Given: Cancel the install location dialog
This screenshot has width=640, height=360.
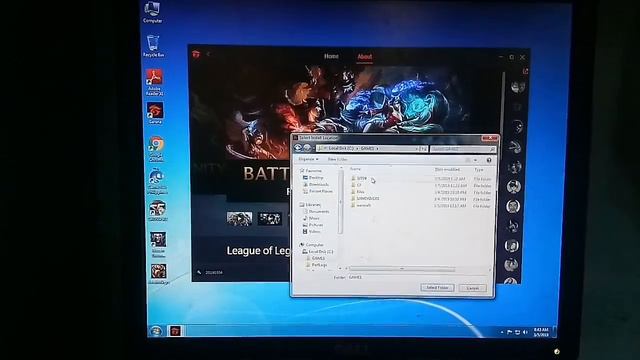Looking at the screenshot, I should pyautogui.click(x=472, y=288).
